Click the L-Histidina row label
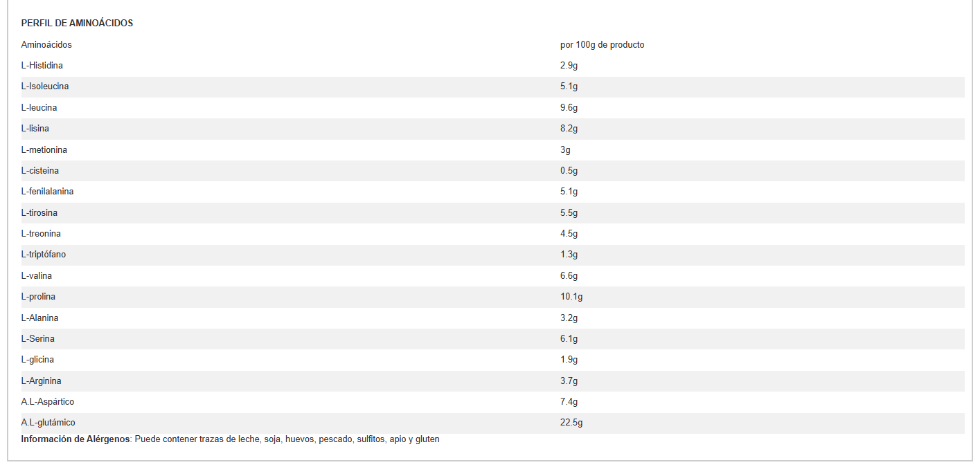Screen dimensions: 980x467 click(42, 66)
